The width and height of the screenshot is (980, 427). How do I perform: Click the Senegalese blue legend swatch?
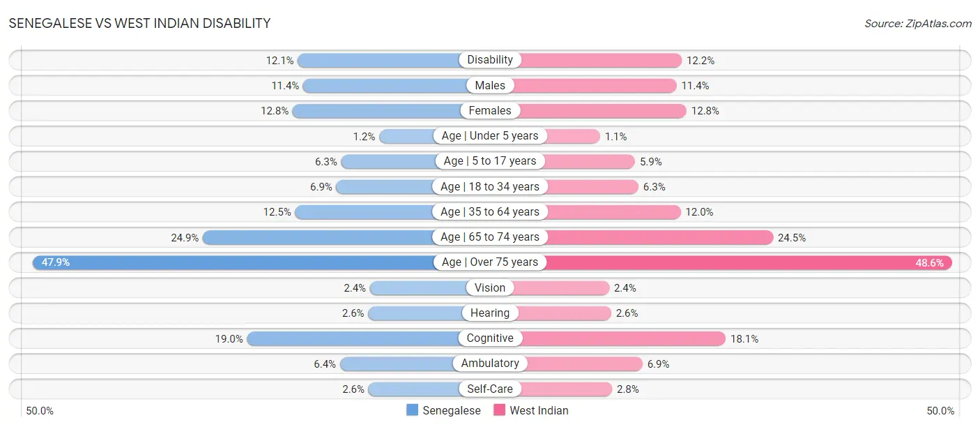coord(412,410)
